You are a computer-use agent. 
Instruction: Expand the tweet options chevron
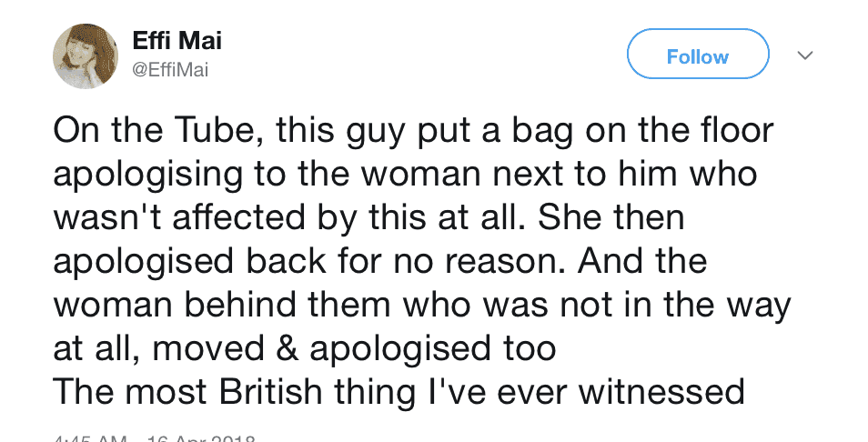tap(805, 55)
